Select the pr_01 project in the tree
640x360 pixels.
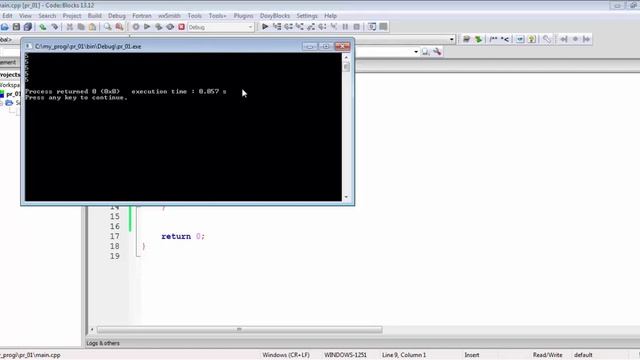13,94
